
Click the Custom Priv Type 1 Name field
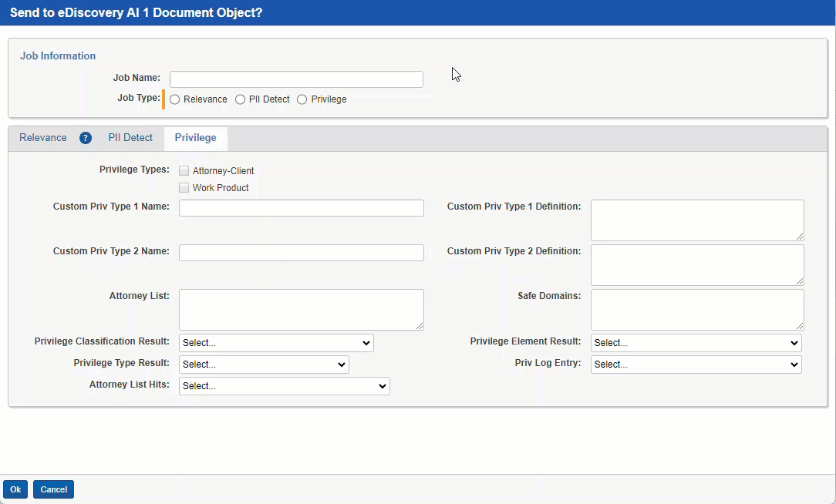pyautogui.click(x=301, y=207)
